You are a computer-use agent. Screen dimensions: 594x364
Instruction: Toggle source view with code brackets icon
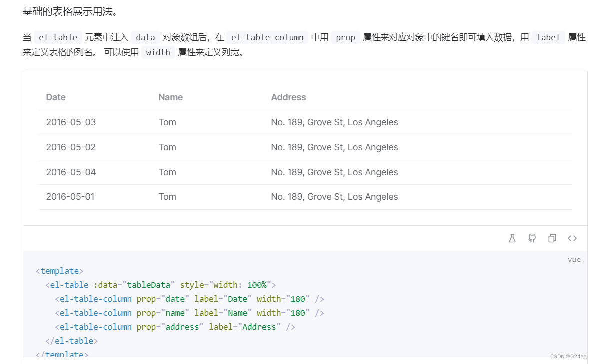(x=572, y=238)
